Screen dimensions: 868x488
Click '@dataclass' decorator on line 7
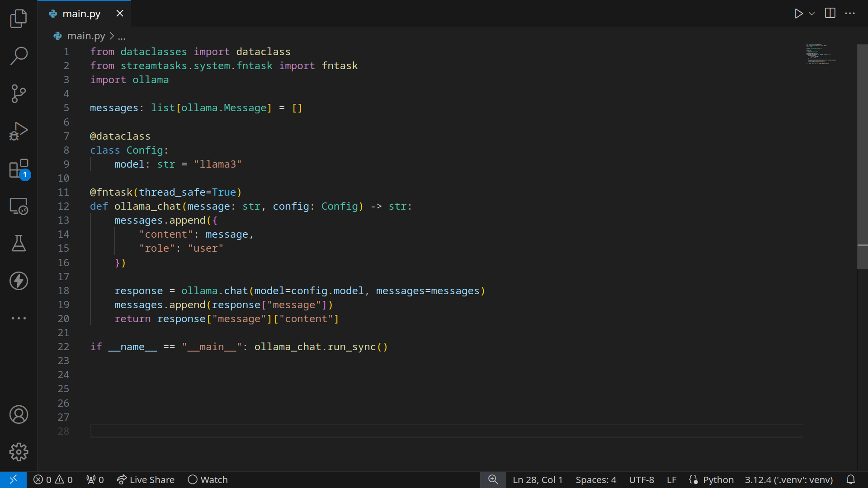(x=120, y=136)
